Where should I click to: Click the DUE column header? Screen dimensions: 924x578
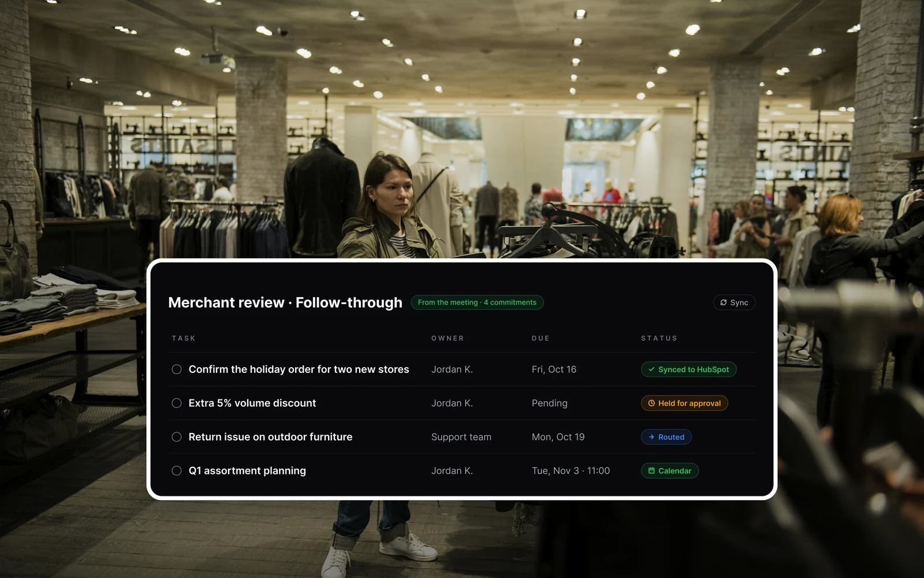pyautogui.click(x=541, y=338)
